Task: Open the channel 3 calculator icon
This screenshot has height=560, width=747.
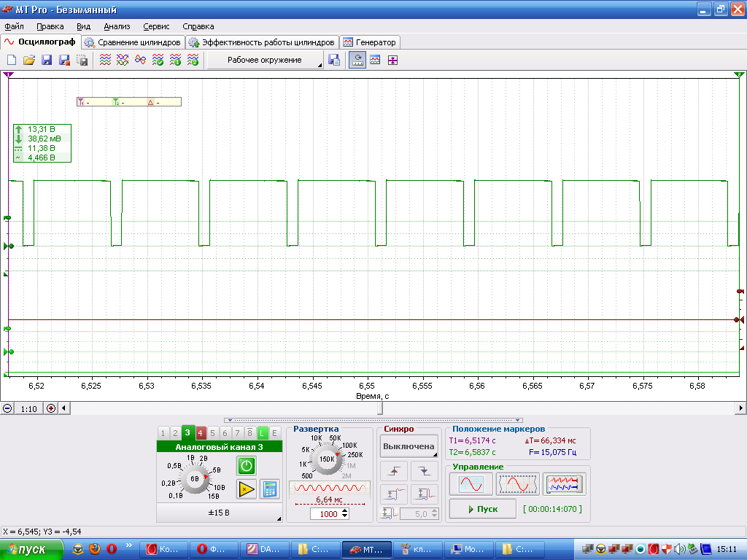Action: (x=270, y=489)
